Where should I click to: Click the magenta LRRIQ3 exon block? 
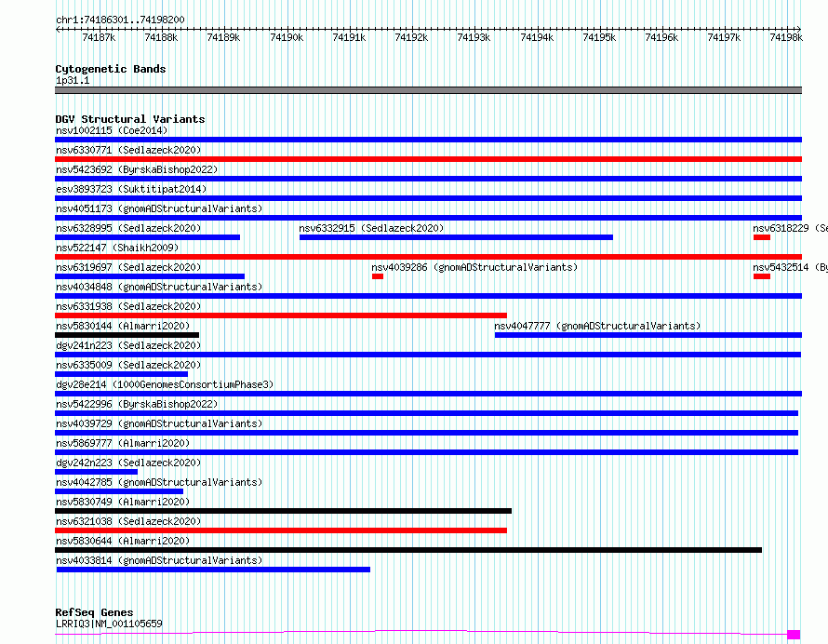pyautogui.click(x=794, y=635)
